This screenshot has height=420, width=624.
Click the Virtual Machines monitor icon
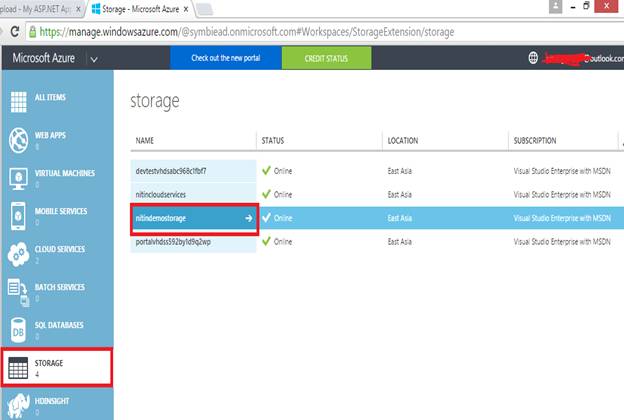pos(19,179)
